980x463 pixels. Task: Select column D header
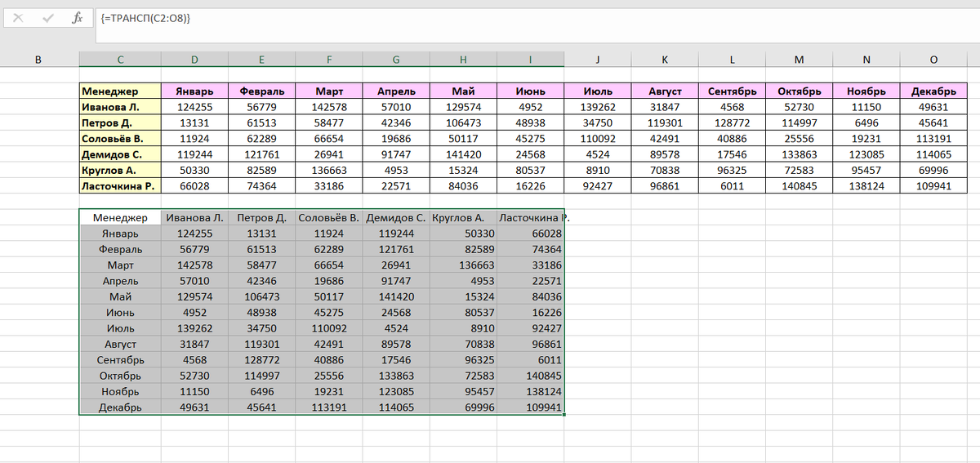(194, 59)
